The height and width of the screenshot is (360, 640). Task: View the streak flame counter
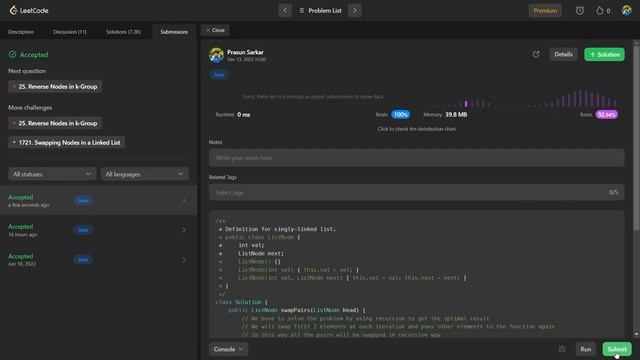tap(603, 11)
